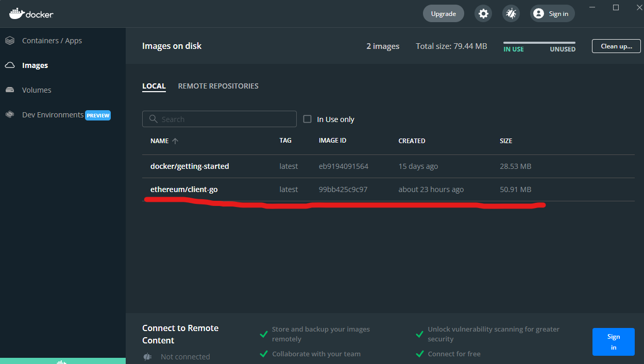Click checkmark beside Store and backup images

click(264, 334)
